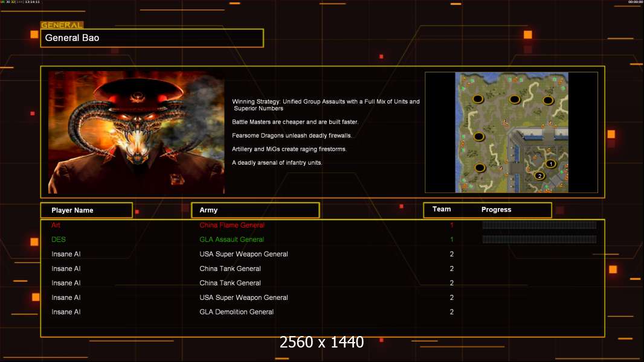Pick the empty bottom-left start slot on the map

(480, 168)
